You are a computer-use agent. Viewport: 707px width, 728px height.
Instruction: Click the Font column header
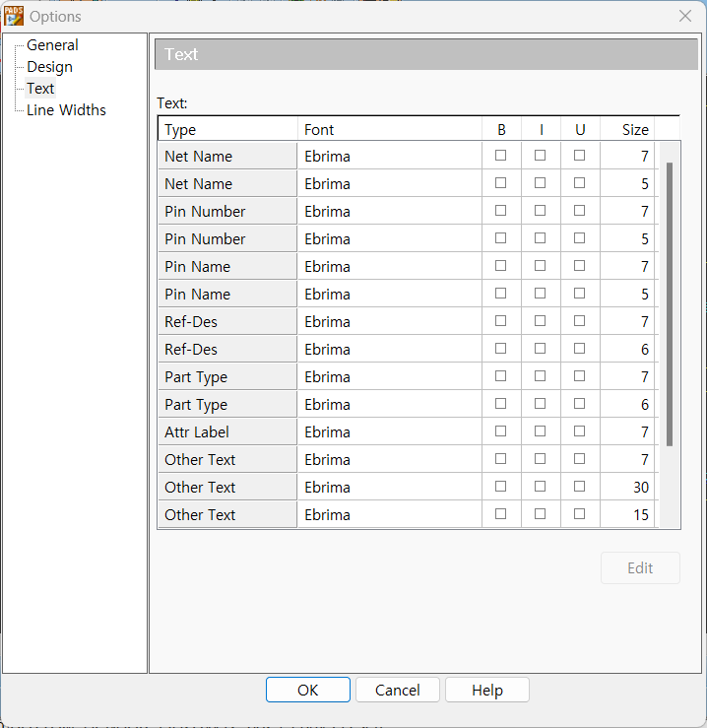click(x=390, y=129)
